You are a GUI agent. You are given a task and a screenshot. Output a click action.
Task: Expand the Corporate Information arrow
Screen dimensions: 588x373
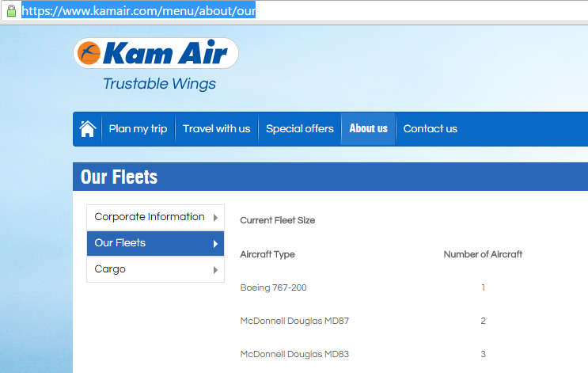coord(215,218)
